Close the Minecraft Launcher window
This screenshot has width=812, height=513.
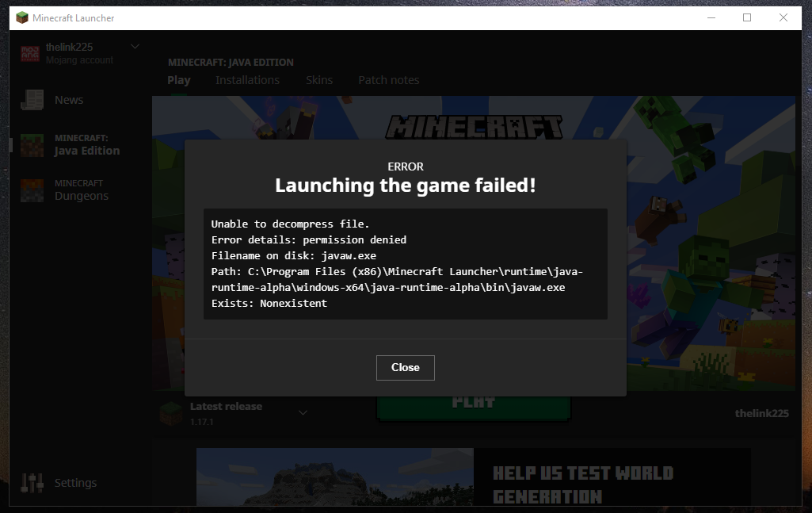[783, 17]
